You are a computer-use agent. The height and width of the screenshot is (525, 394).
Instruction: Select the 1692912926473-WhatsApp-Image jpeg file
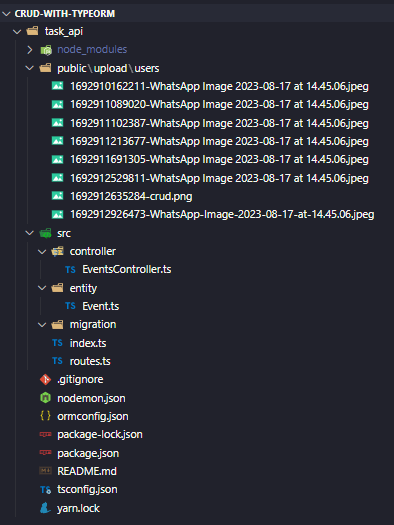pos(222,214)
